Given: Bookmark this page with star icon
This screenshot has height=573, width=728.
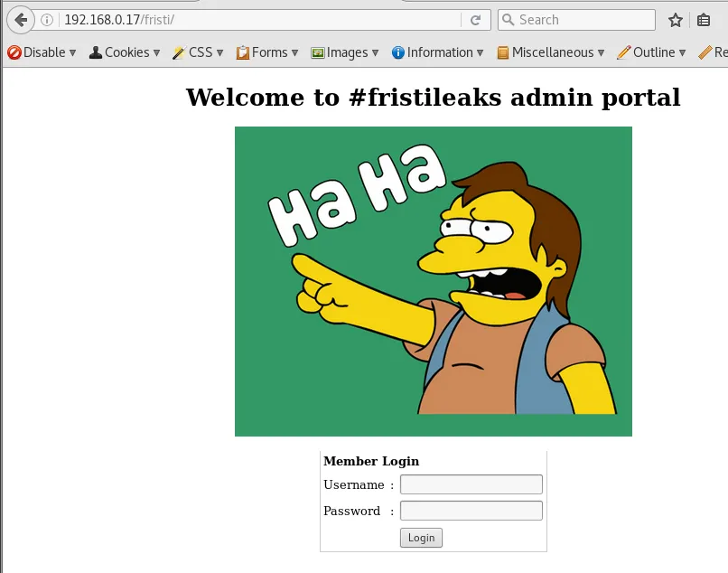Looking at the screenshot, I should coord(676,20).
